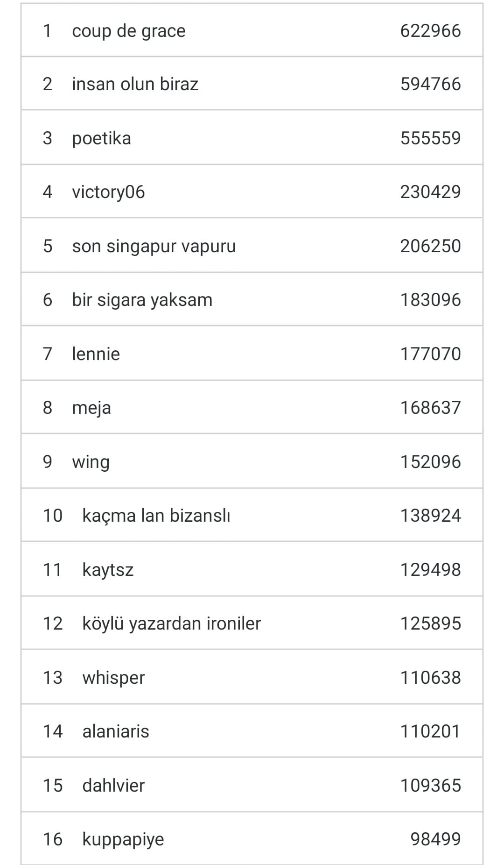Click the score 138924

pyautogui.click(x=430, y=516)
